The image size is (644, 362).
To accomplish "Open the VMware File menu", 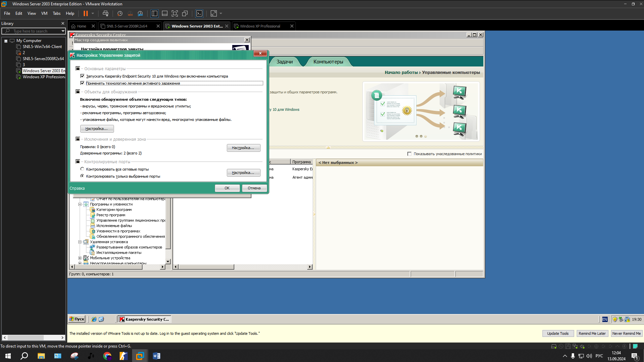I will pyautogui.click(x=7, y=13).
